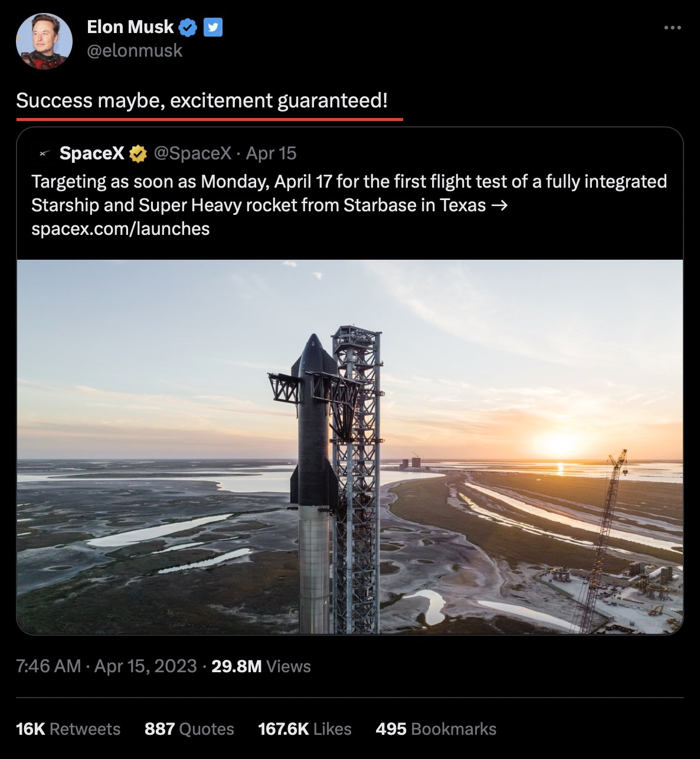Select the @elonmusk handle
The image size is (700, 759).
(x=135, y=50)
